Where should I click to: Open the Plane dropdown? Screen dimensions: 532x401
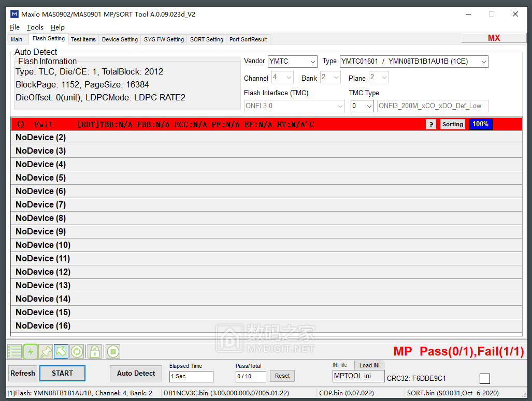tap(379, 77)
